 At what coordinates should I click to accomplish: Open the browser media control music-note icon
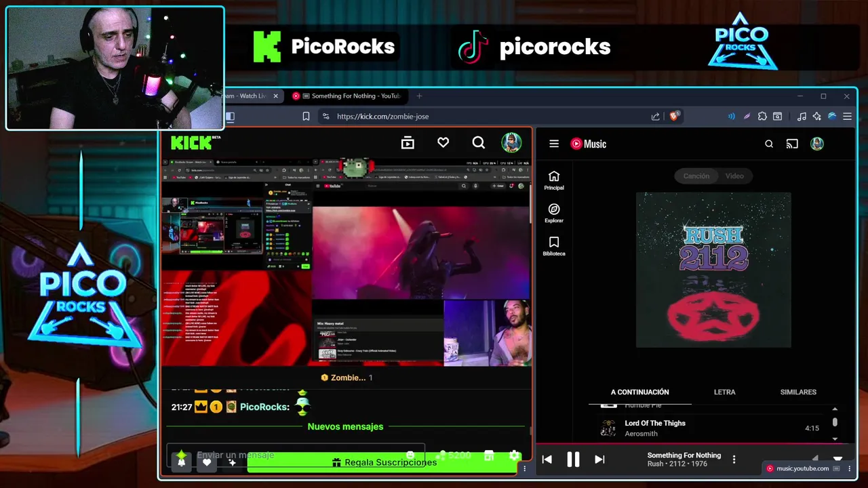[802, 117]
